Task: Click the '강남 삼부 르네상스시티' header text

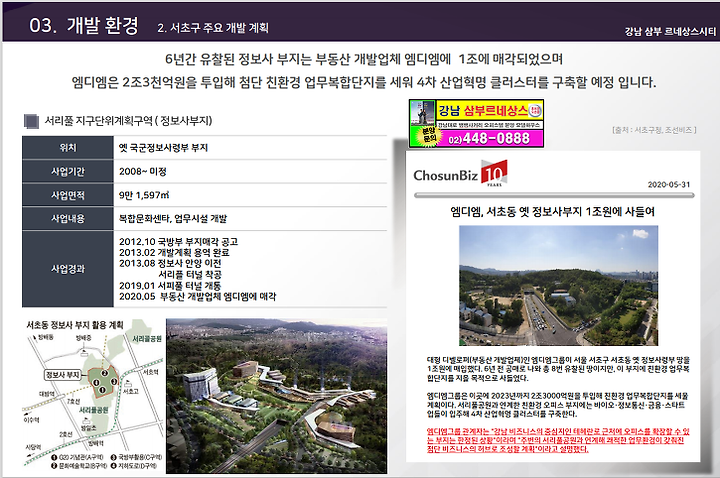Action: pyautogui.click(x=670, y=31)
